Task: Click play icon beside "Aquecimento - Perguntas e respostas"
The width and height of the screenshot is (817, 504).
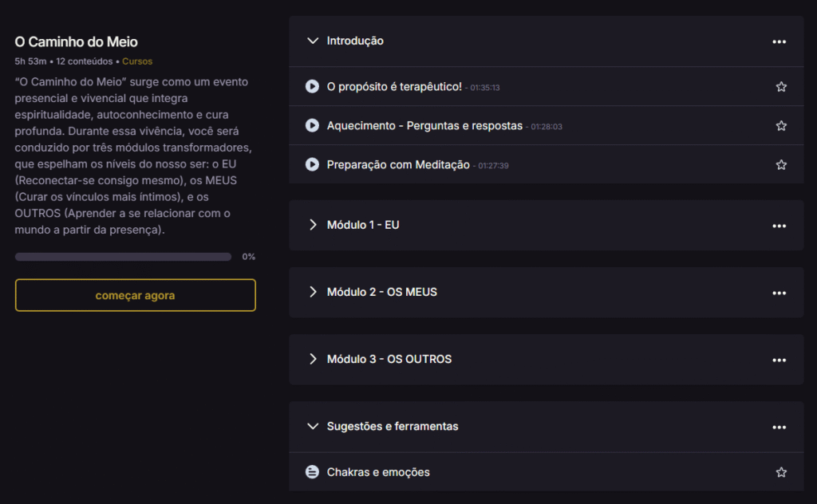Action: tap(313, 125)
